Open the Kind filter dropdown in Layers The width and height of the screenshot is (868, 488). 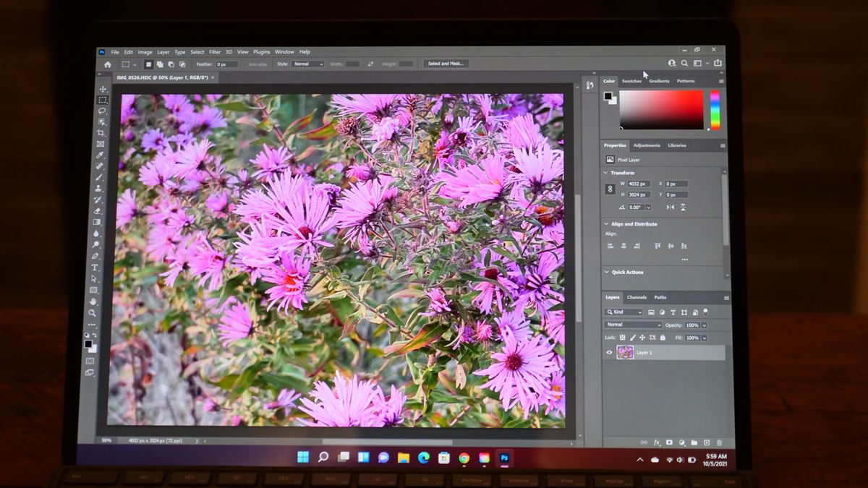click(x=625, y=312)
